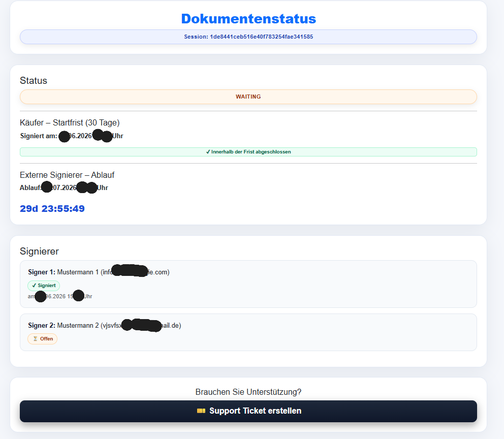Screen dimensions: 504x439
Task: Click Signer 1 signing timestamp text
Action: [x=60, y=296]
